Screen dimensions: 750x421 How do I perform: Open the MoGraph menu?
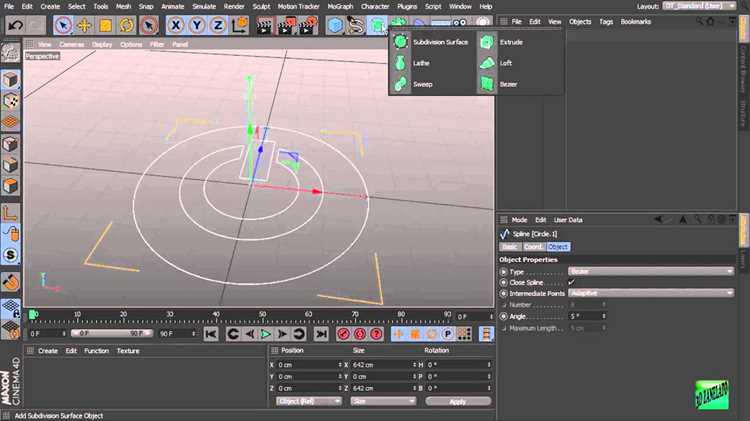pos(340,6)
